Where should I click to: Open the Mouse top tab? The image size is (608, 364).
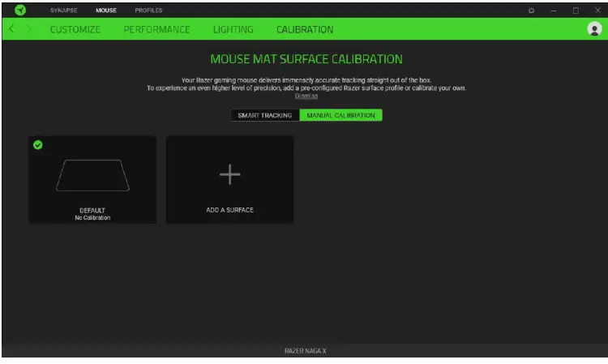point(106,11)
